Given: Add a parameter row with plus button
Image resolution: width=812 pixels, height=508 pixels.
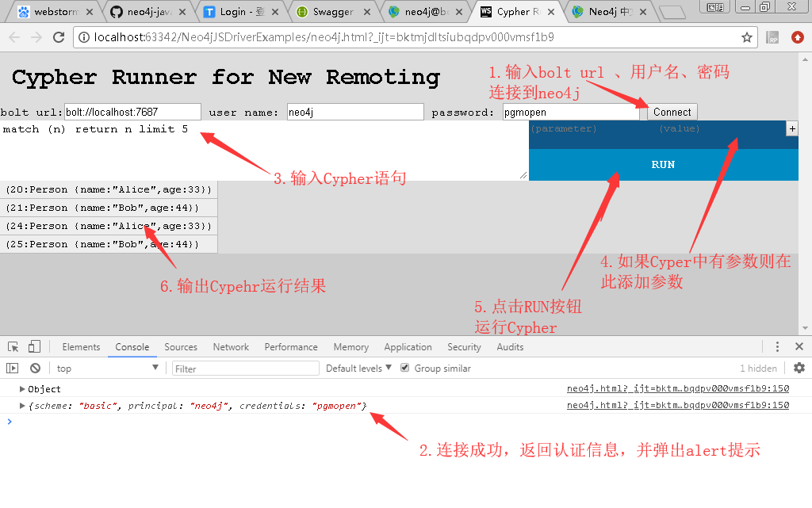Looking at the screenshot, I should 792,129.
